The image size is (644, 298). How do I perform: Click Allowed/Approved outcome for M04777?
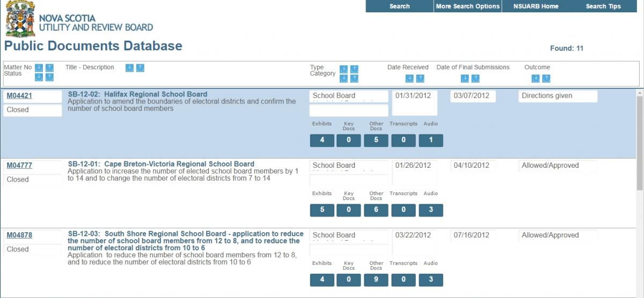pyautogui.click(x=558, y=166)
